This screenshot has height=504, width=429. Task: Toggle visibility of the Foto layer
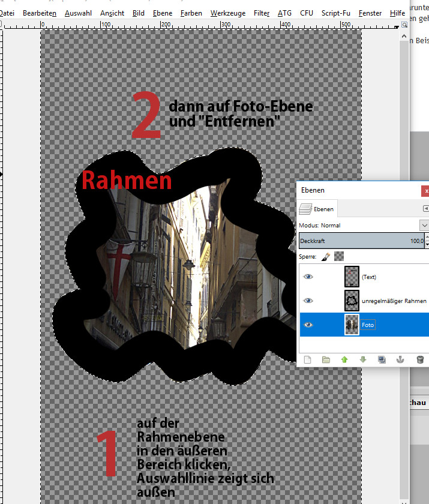[308, 325]
